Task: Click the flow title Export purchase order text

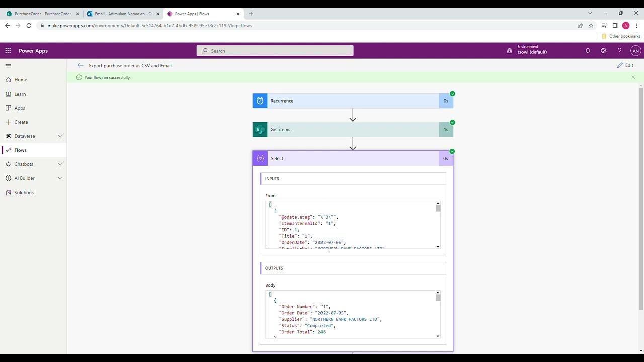Action: (x=130, y=66)
